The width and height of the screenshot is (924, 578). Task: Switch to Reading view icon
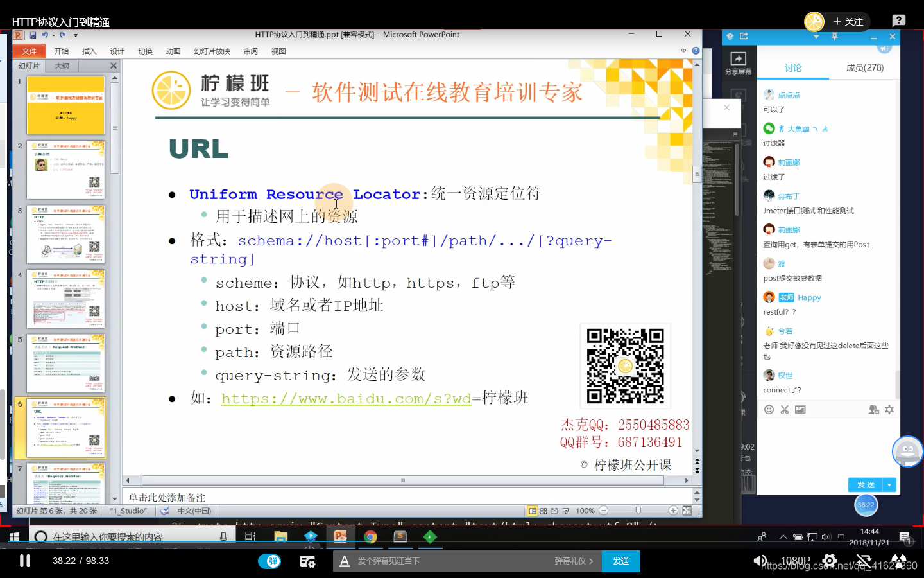[554, 511]
